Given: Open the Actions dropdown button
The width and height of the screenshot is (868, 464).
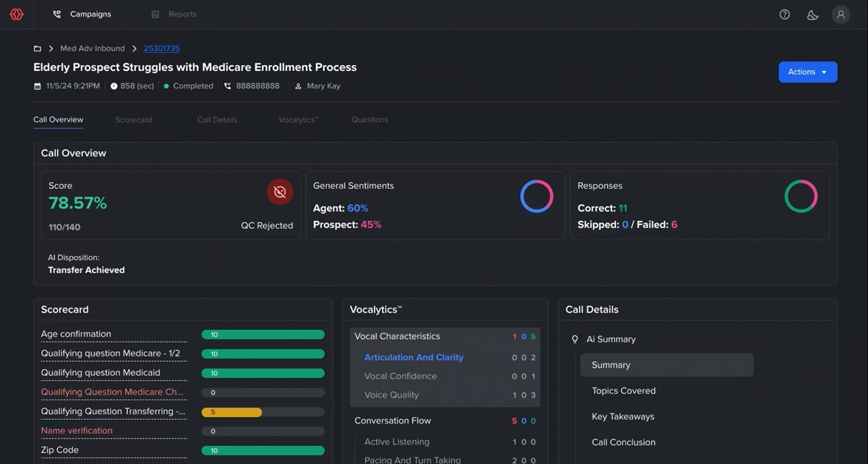Looking at the screenshot, I should [807, 72].
